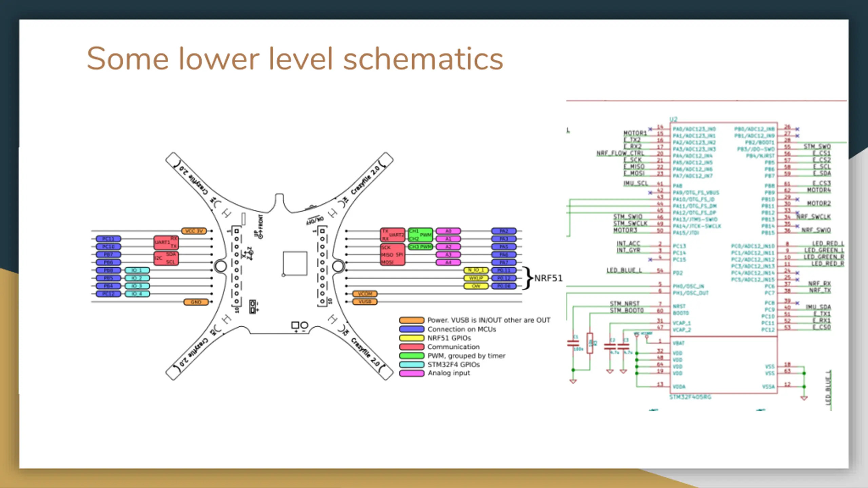Image resolution: width=868 pixels, height=488 pixels.
Task: Click the green CH1 CH2 PWM block
Action: point(420,235)
